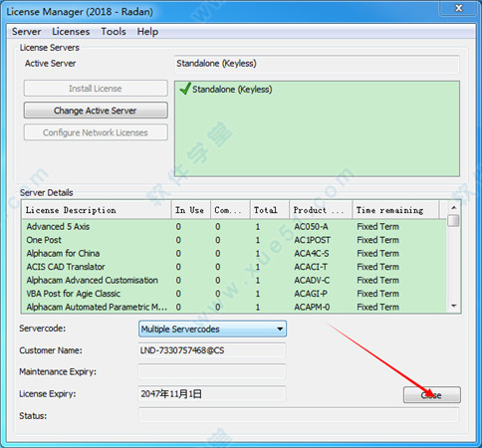This screenshot has width=482, height=448.
Task: Open the Server menu
Action: 26,32
